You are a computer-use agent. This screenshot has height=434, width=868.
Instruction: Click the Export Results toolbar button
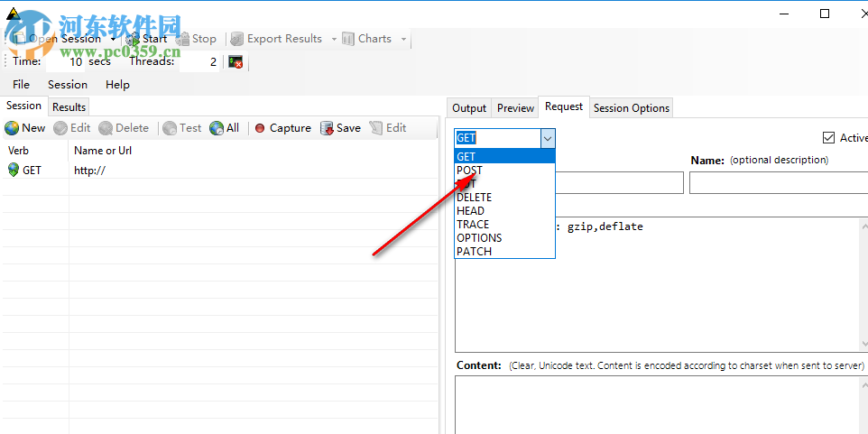pos(276,39)
